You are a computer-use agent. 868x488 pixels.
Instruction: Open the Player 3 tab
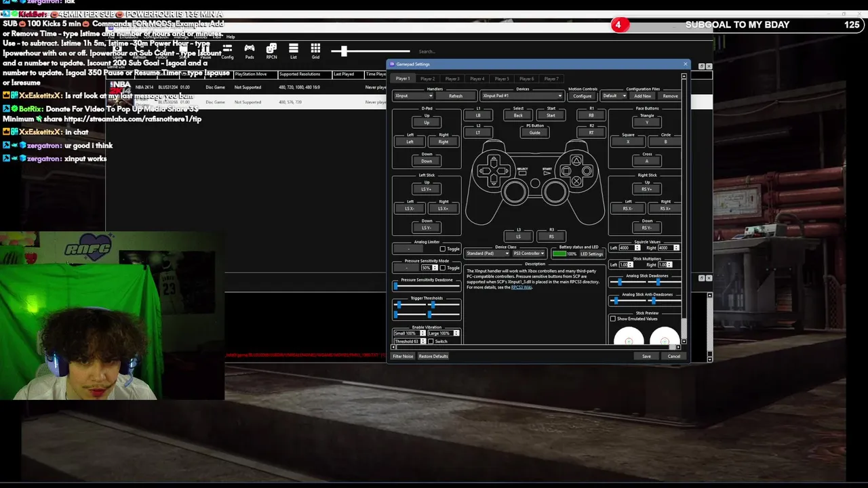tap(452, 79)
